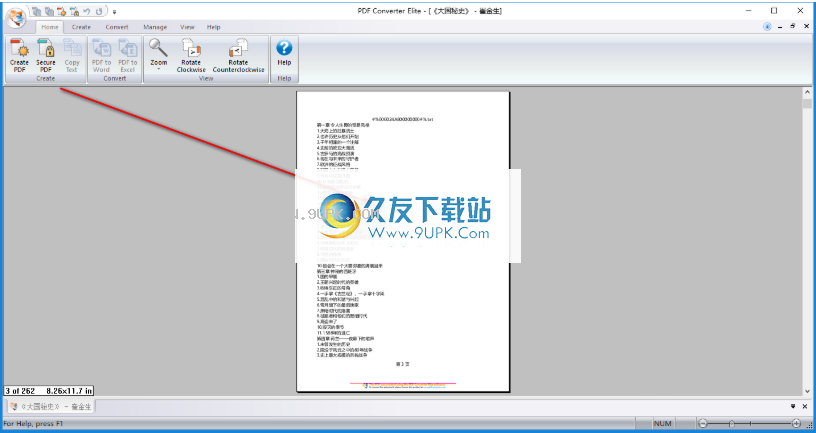
Task: Minimize the PDF Converter Elite main window
Action: (748, 10)
